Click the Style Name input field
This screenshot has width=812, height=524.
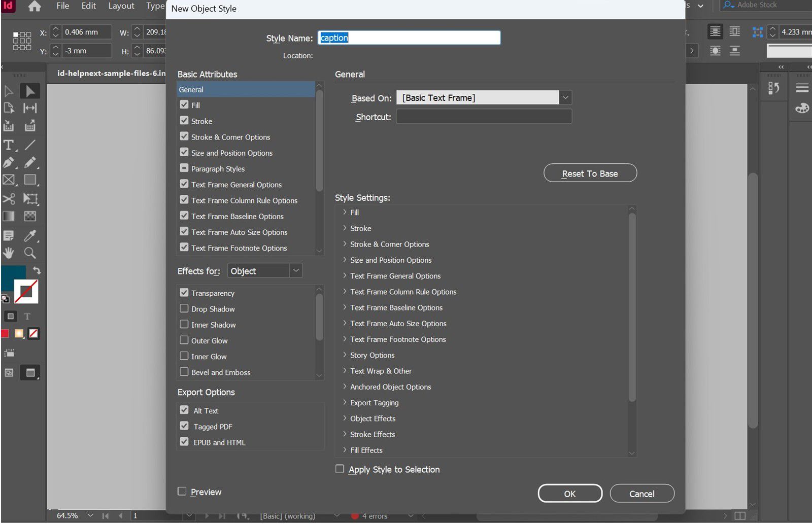409,38
